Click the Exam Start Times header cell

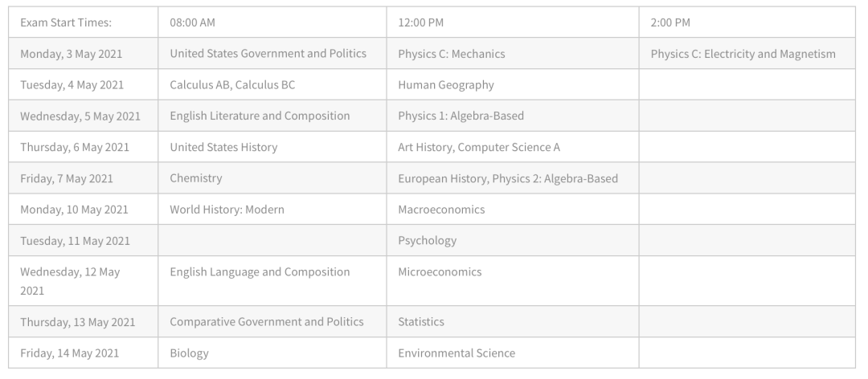tap(83, 22)
